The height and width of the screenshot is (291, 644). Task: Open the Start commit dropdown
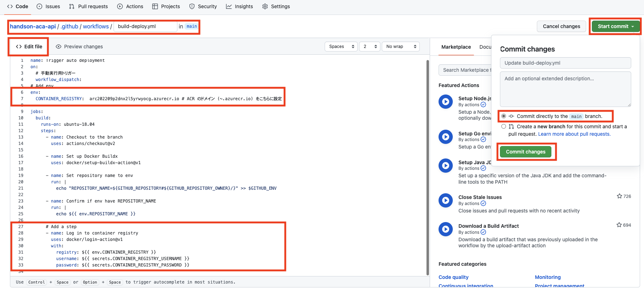coord(616,26)
